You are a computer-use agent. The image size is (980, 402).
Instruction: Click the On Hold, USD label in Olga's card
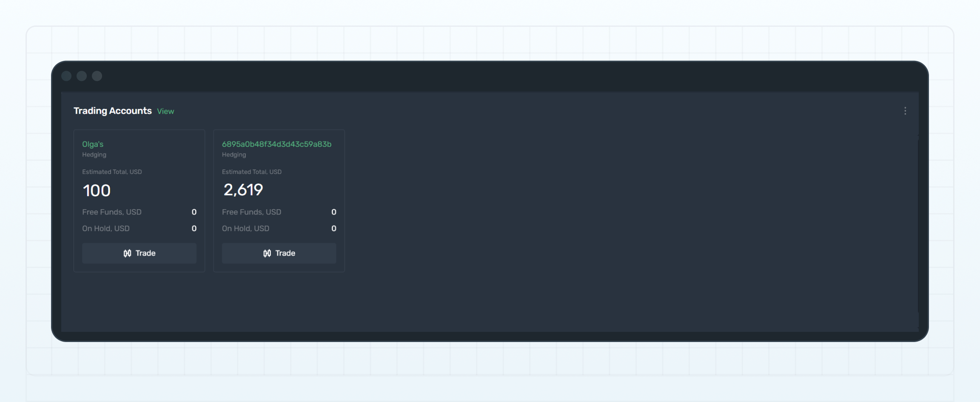pyautogui.click(x=106, y=228)
